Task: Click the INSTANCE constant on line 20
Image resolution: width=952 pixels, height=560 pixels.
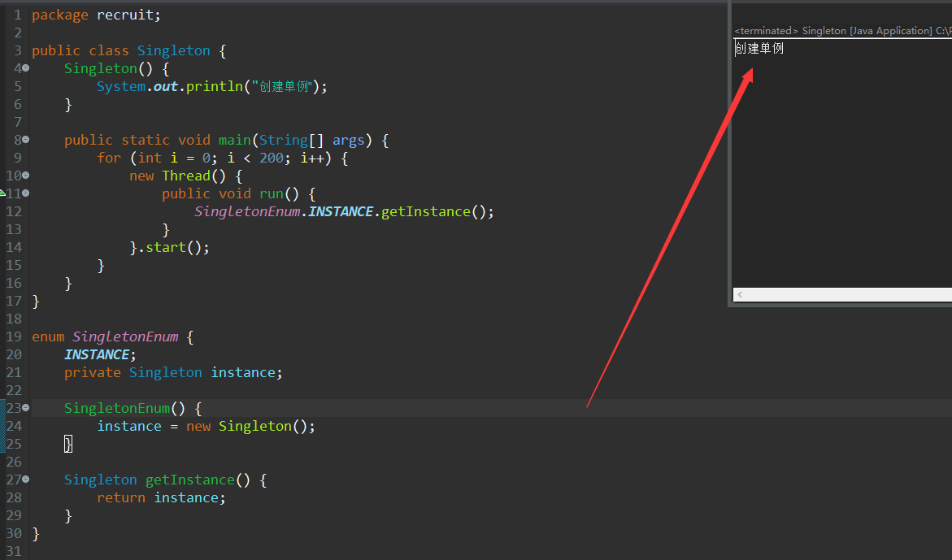Action: tap(97, 355)
